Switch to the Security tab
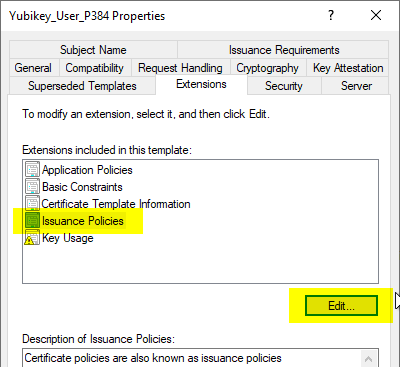The height and width of the screenshot is (367, 400). (284, 86)
